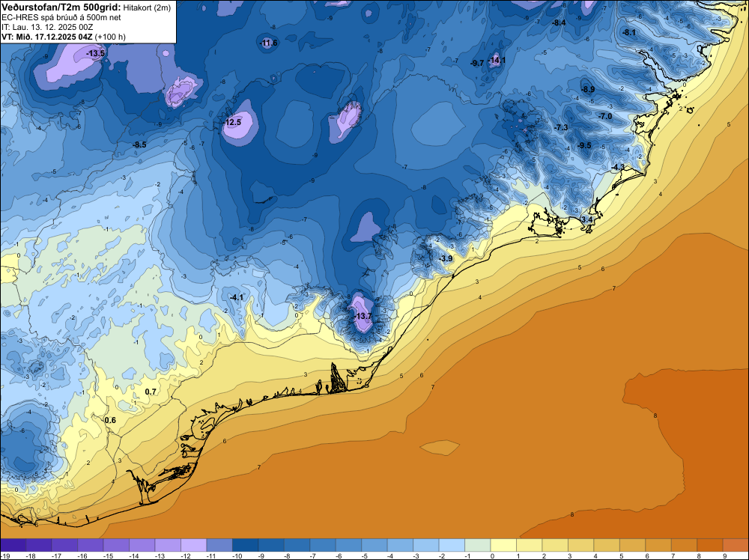This screenshot has width=749, height=560.
Task: Click the -12.5 temperature label
Action: (x=232, y=122)
